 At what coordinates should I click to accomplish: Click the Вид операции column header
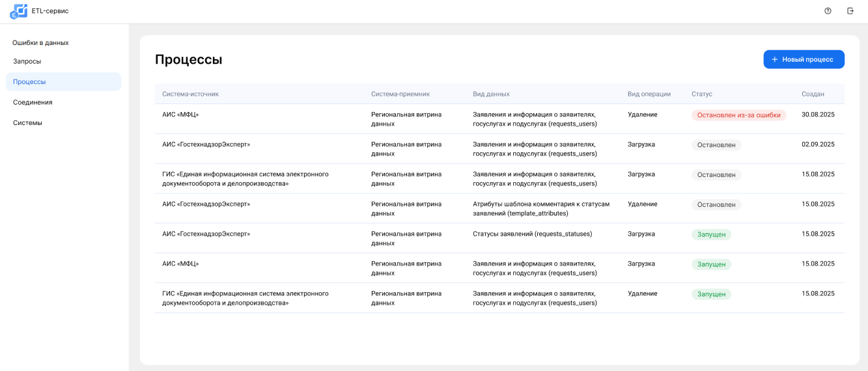point(649,94)
